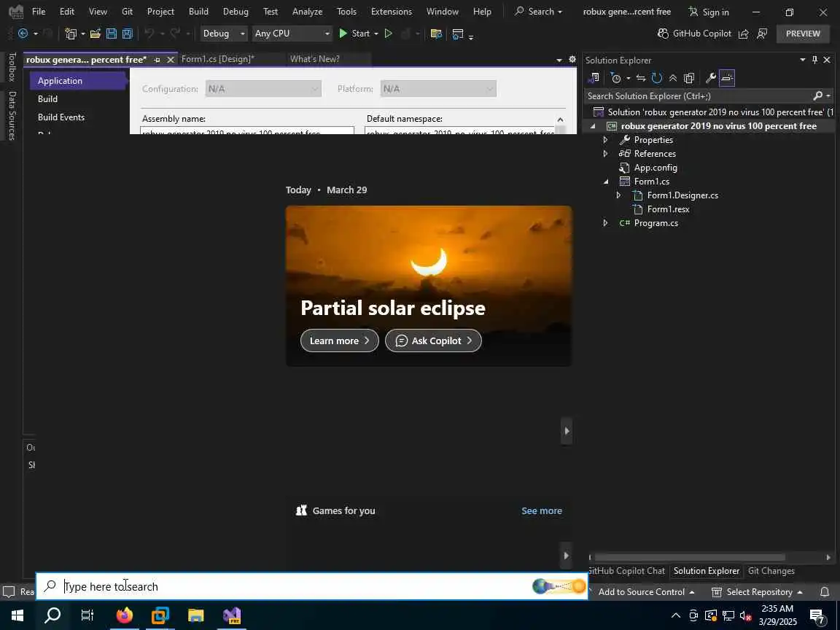Click Learn more on Partial solar eclipse card
This screenshot has height=630, width=840.
340,341
